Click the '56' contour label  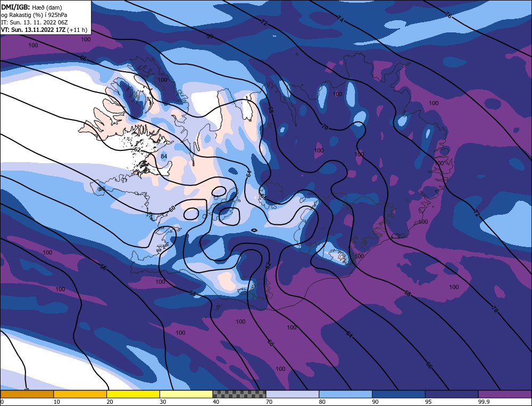103,267
